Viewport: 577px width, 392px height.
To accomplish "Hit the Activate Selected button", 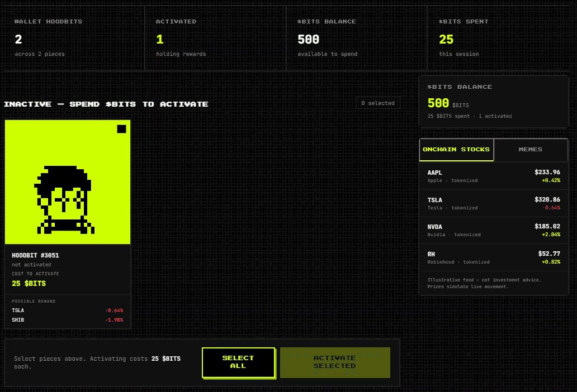I will 335,362.
